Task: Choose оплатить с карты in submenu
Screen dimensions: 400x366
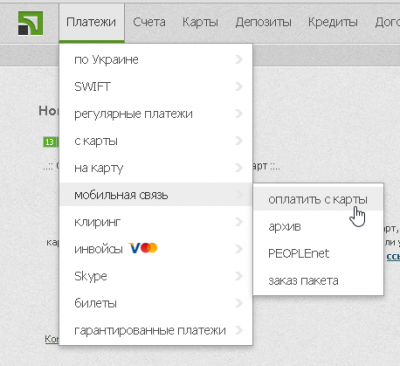Action: click(318, 199)
